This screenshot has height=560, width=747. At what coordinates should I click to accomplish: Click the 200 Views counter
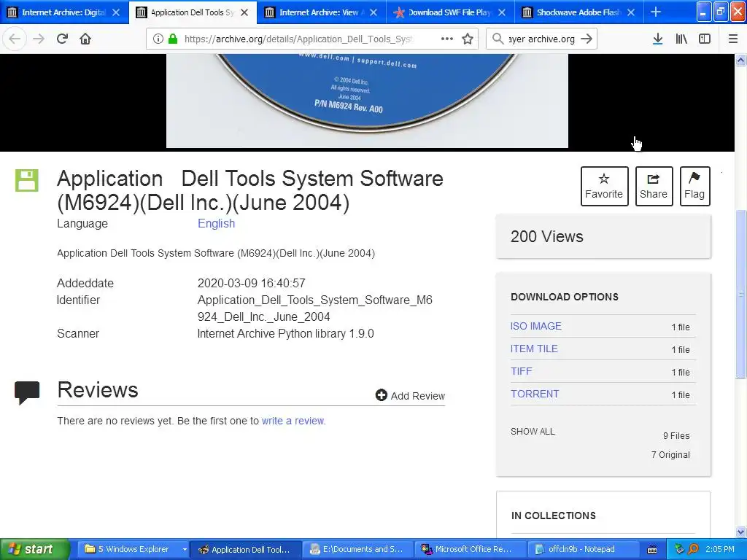click(547, 237)
